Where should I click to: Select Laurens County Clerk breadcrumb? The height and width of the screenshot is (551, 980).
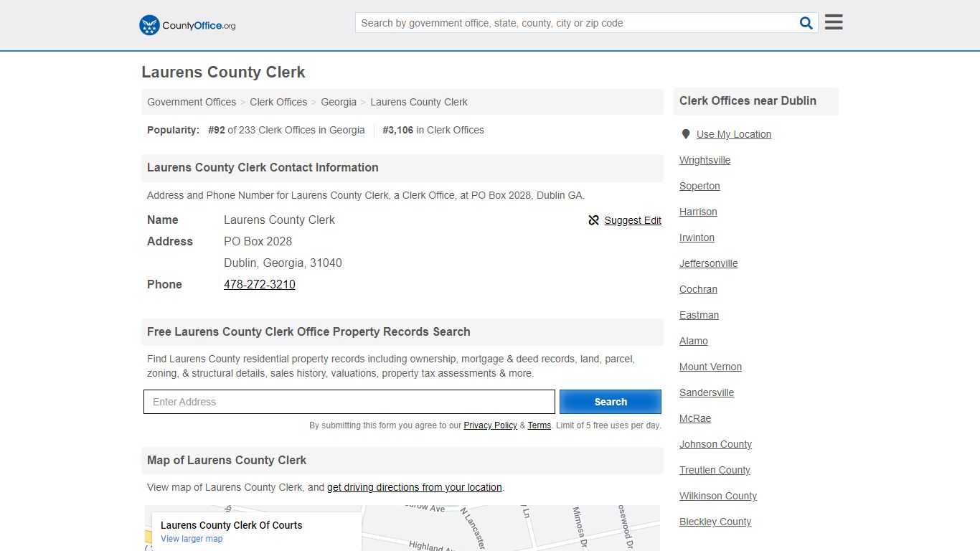point(419,102)
